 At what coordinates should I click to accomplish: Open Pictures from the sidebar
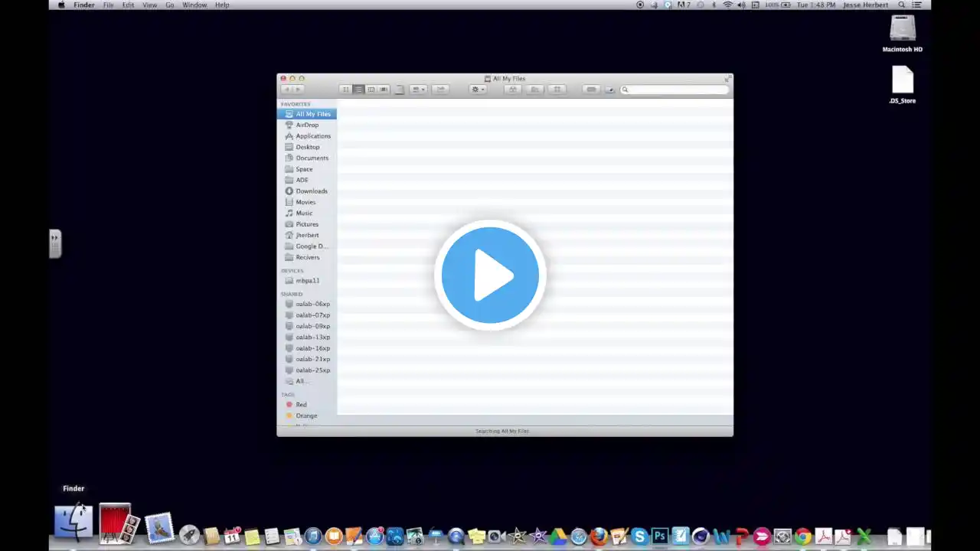click(307, 224)
